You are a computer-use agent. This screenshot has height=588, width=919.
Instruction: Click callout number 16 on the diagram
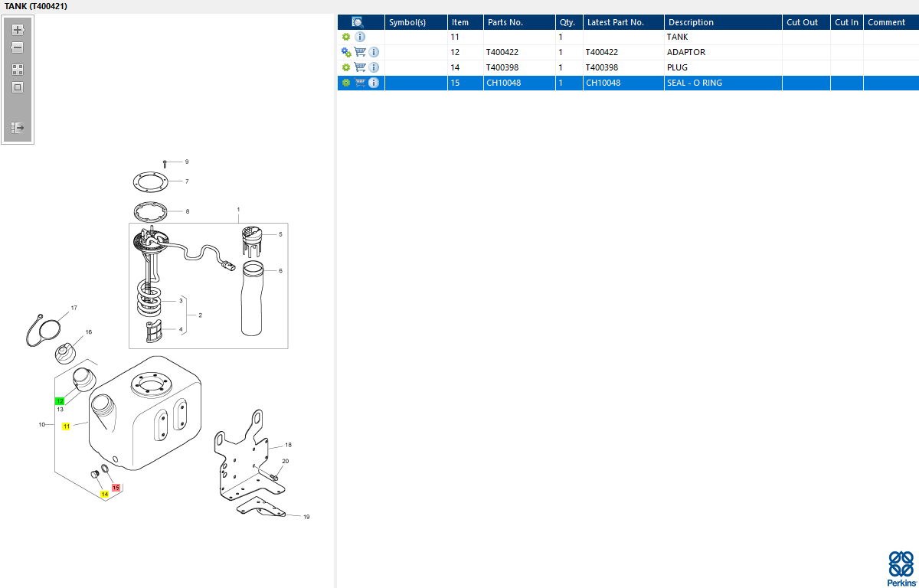coord(89,332)
